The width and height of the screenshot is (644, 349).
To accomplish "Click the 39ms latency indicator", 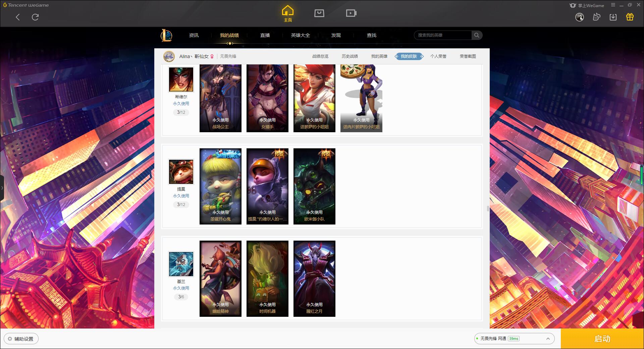I will pos(514,339).
